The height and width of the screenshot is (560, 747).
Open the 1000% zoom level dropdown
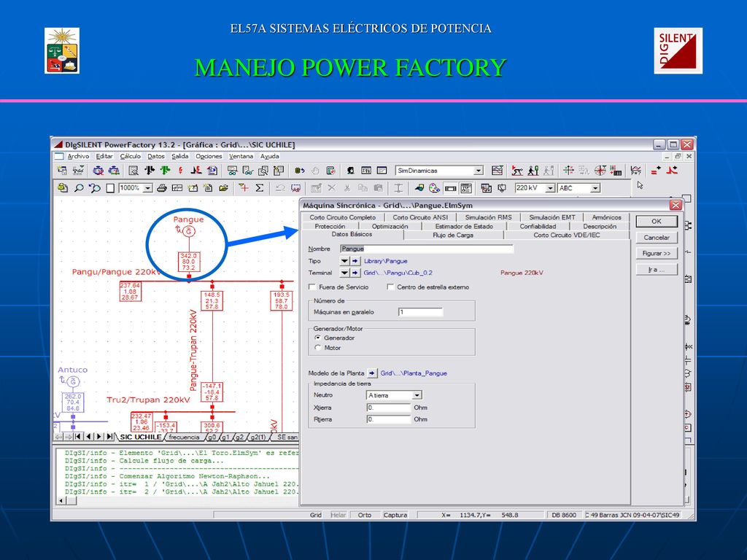(x=147, y=188)
